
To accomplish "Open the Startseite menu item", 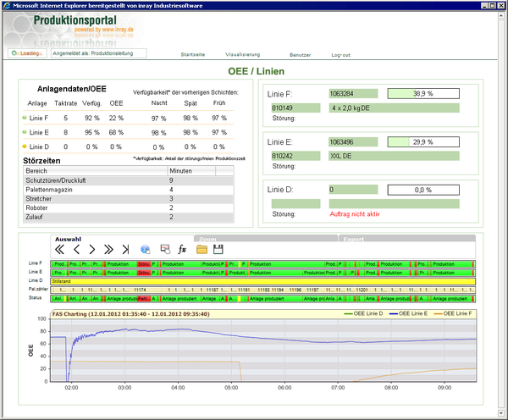I will point(193,55).
